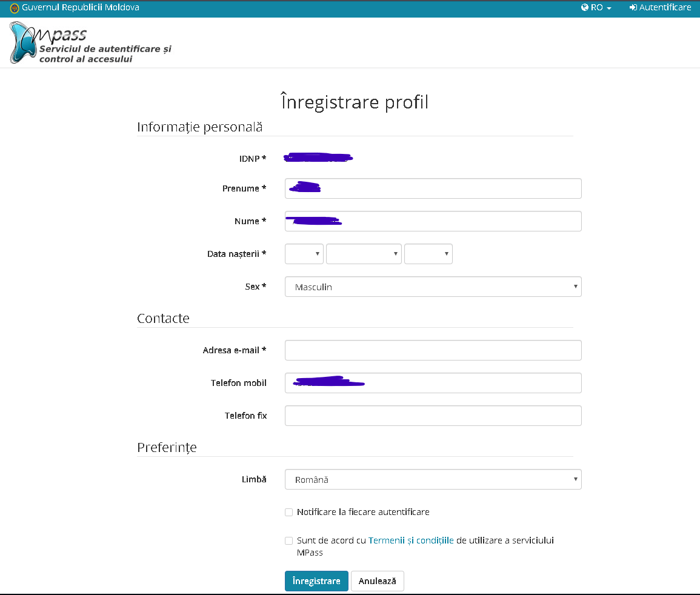The height and width of the screenshot is (595, 700).
Task: Focus the Prenume input field
Action: tap(433, 188)
